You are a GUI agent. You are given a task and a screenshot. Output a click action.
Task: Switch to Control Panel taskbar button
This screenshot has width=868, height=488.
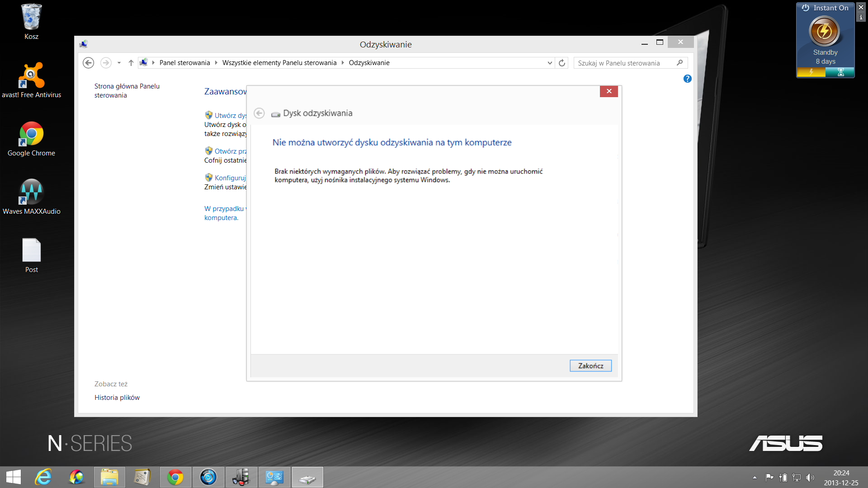pyautogui.click(x=274, y=477)
